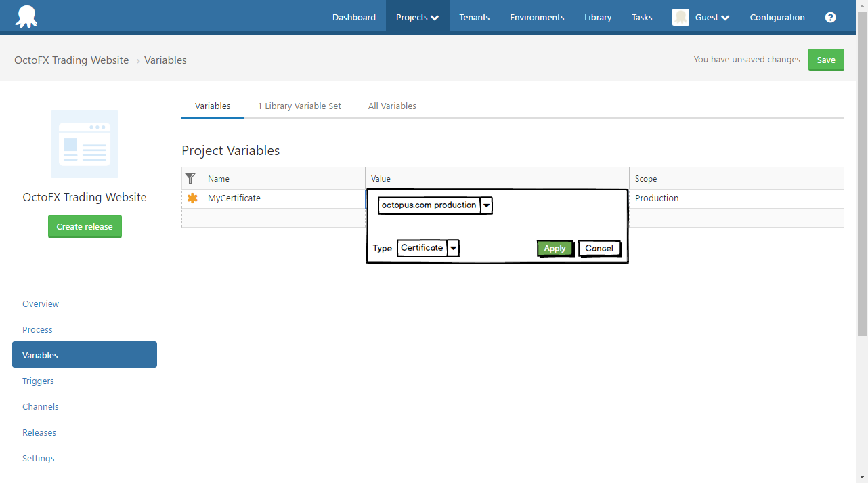Viewport: 868px width, 483px height.
Task: Apply the certificate variable change
Action: click(x=555, y=248)
